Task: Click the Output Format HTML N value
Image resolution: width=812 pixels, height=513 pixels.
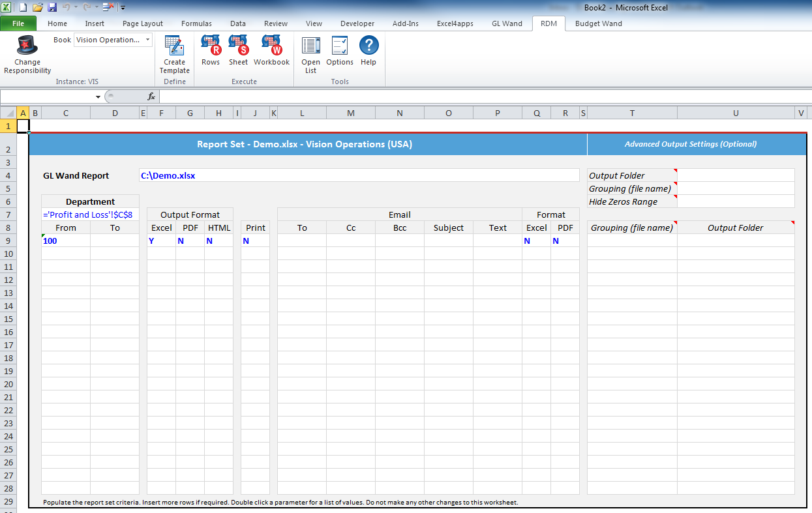Action: (x=218, y=241)
